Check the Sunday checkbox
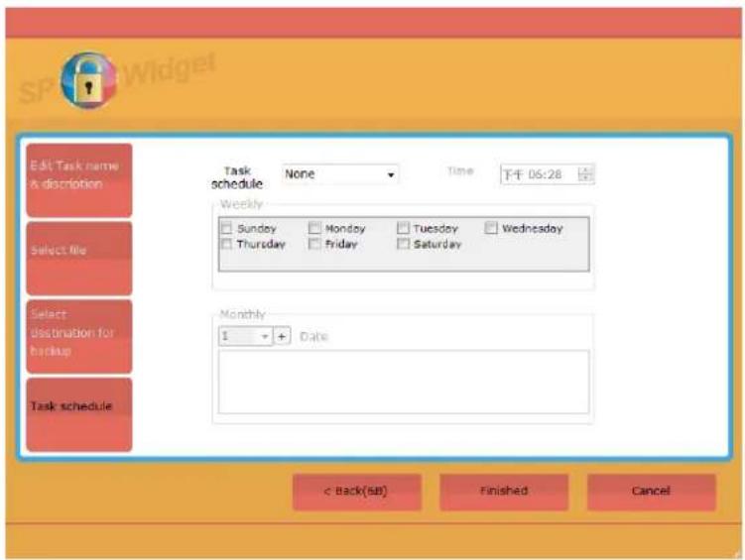This screenshot has height=560, width=745. pos(226,228)
